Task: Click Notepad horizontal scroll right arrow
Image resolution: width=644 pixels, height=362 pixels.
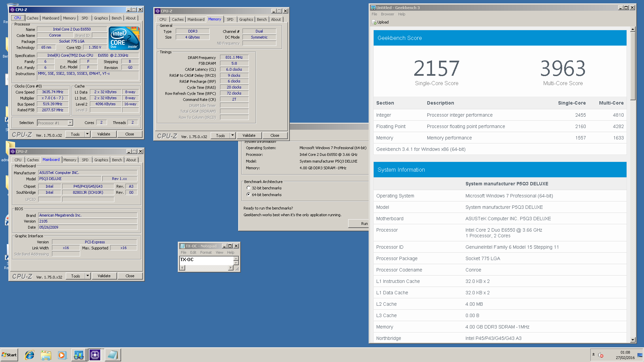Action: pyautogui.click(x=230, y=268)
